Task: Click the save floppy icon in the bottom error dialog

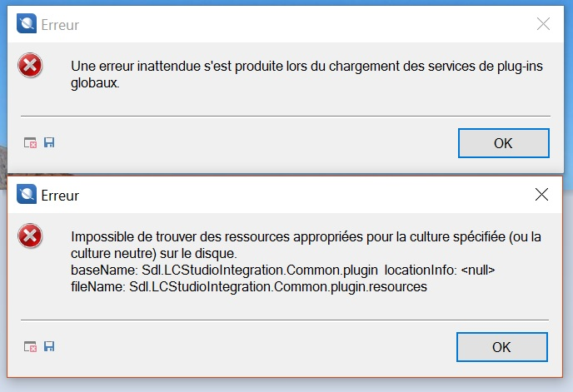Action: (x=49, y=346)
